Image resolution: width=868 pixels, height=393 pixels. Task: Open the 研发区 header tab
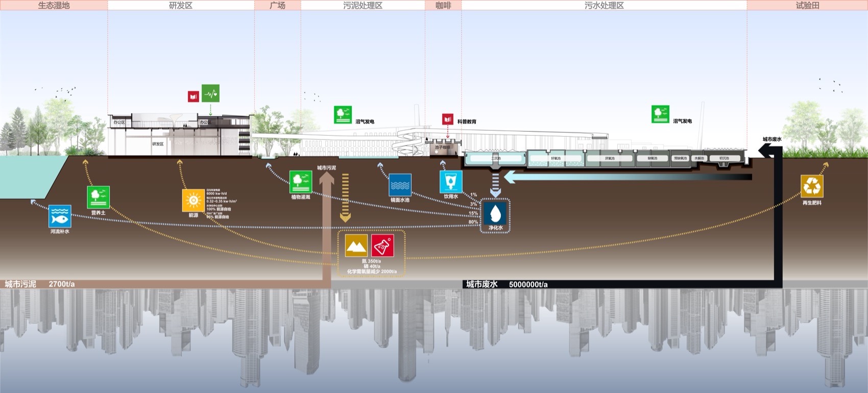point(181,5)
